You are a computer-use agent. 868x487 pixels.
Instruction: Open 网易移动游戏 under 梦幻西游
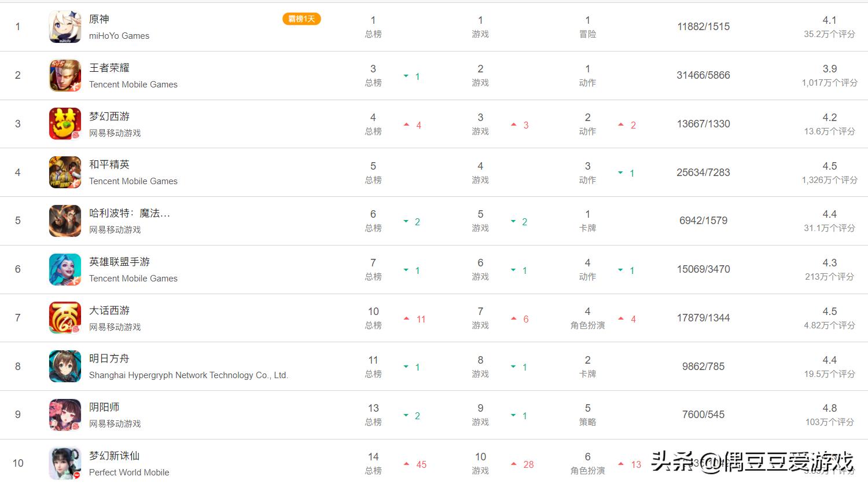115,133
